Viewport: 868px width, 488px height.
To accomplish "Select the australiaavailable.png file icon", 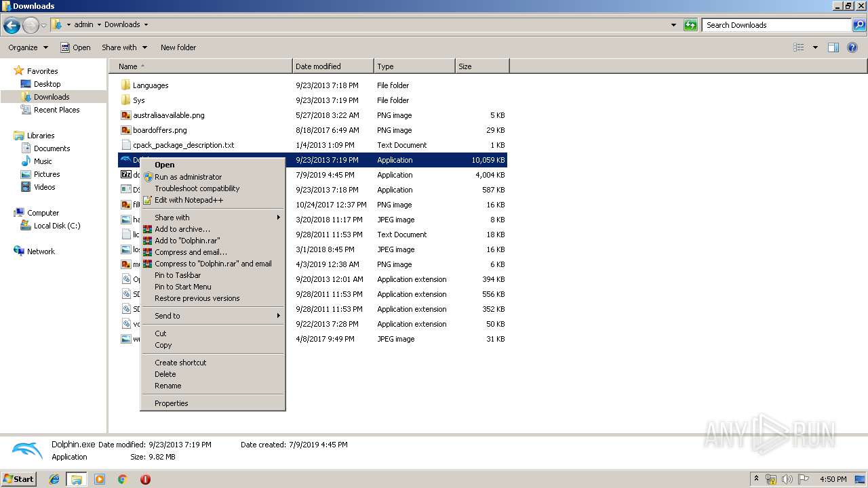I will tap(125, 115).
